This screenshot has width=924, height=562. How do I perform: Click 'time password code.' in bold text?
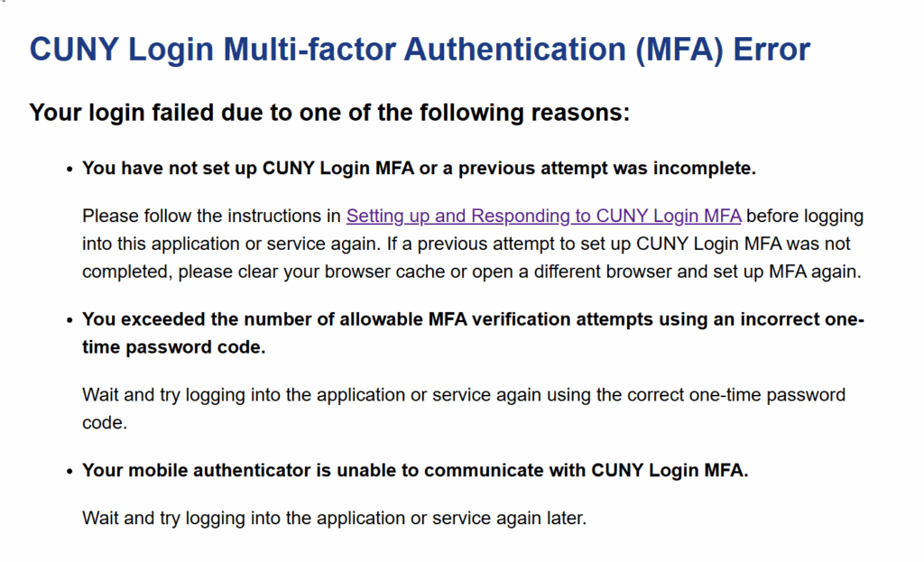[174, 347]
